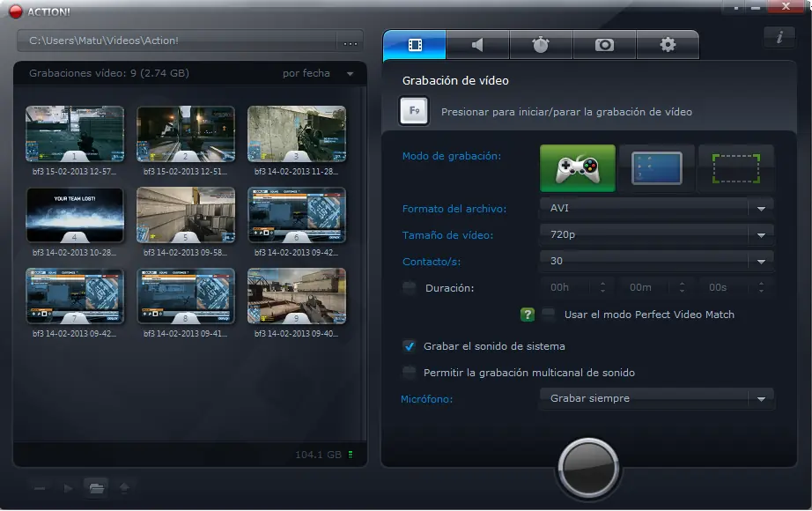Click the 'Grabaciones vídeo: 9 (2.74 GB)' header text
The height and width of the screenshot is (511, 812).
(108, 73)
